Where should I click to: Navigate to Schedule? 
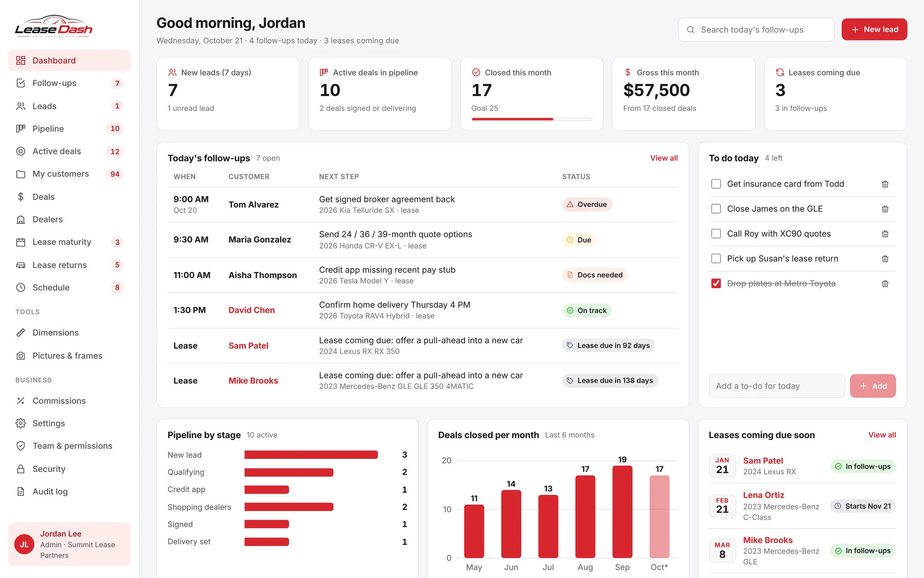tap(69, 287)
